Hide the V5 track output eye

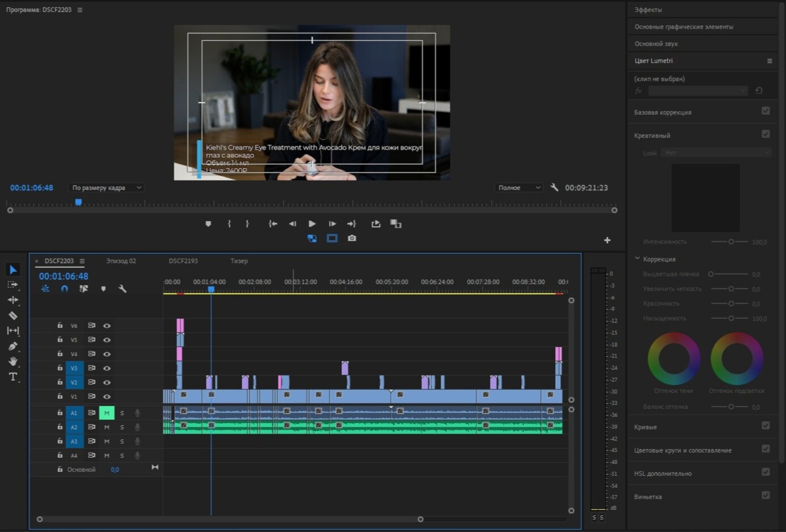(x=107, y=340)
